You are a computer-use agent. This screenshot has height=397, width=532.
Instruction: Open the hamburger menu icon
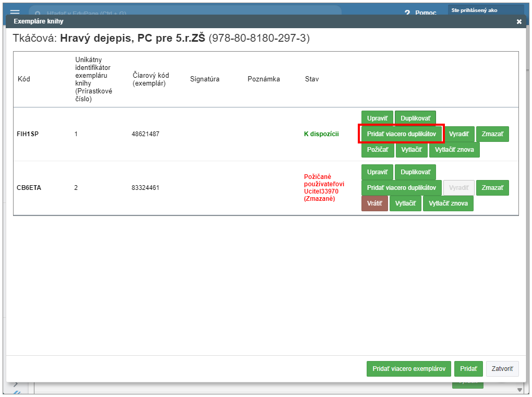15,12
